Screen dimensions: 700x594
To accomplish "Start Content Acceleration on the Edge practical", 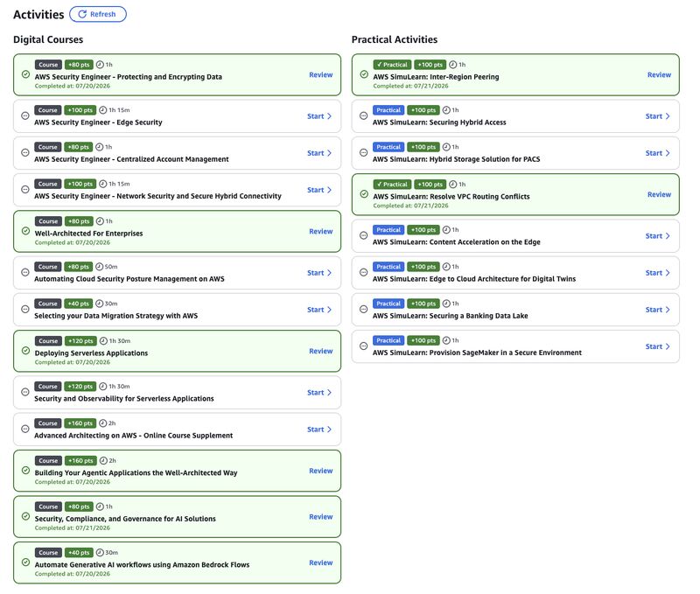I will click(x=658, y=236).
